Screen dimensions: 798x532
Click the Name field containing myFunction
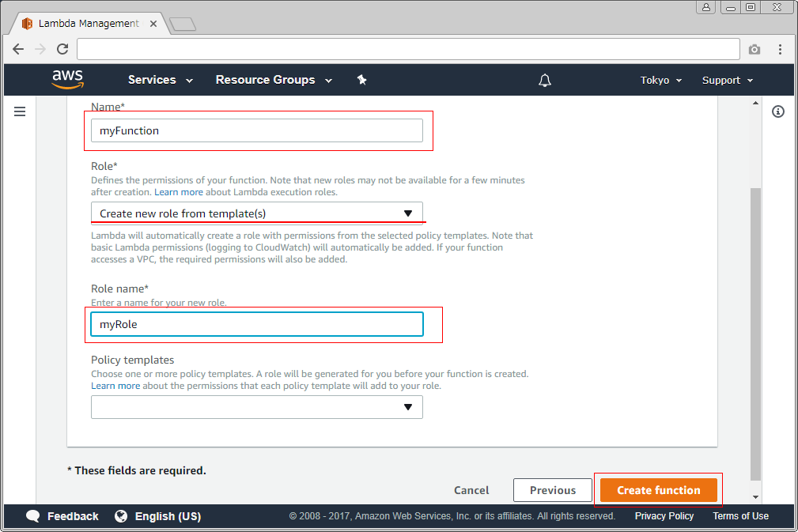point(257,130)
